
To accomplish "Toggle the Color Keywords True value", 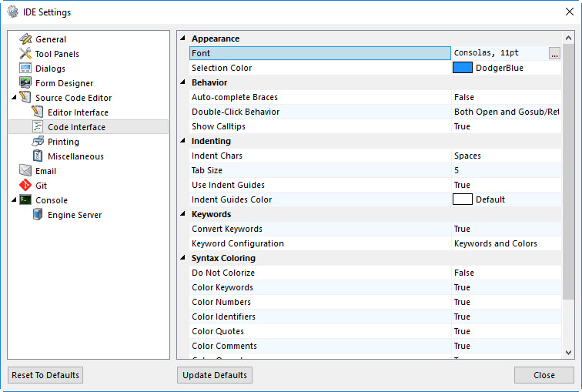I will 506,287.
